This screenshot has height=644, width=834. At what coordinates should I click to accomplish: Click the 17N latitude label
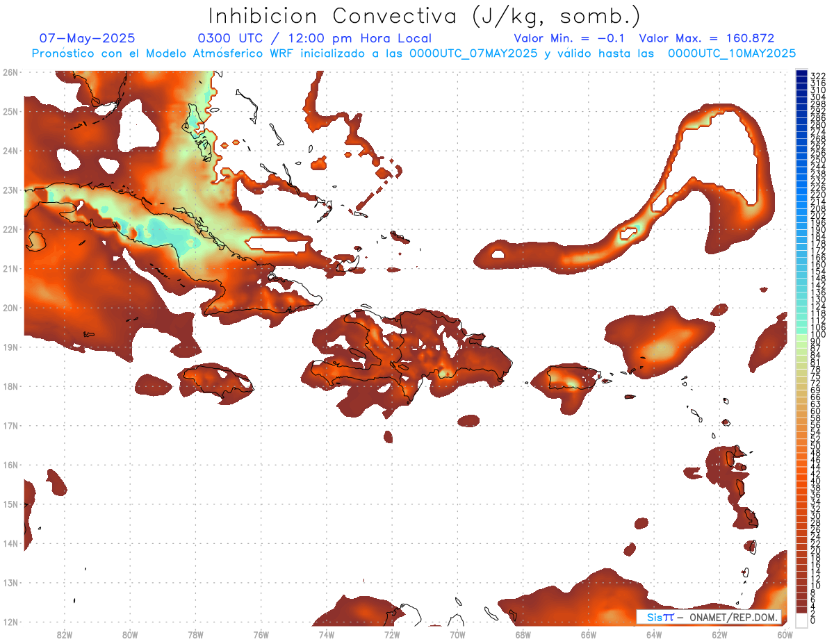(x=10, y=425)
